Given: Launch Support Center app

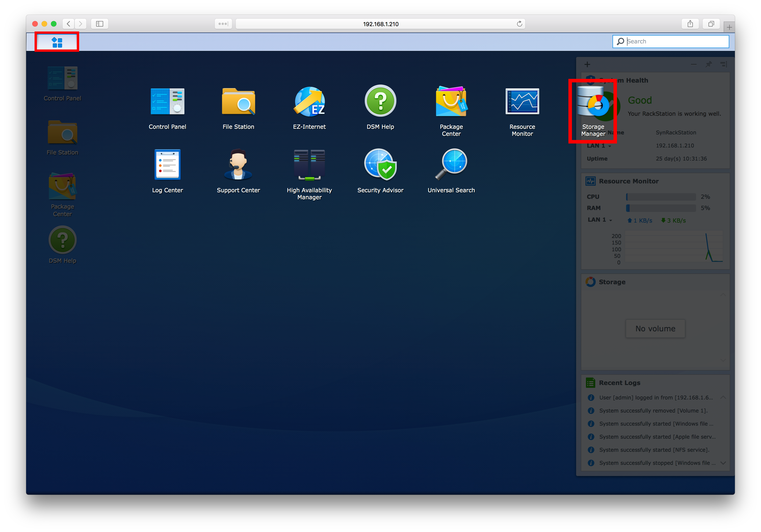Looking at the screenshot, I should (238, 165).
